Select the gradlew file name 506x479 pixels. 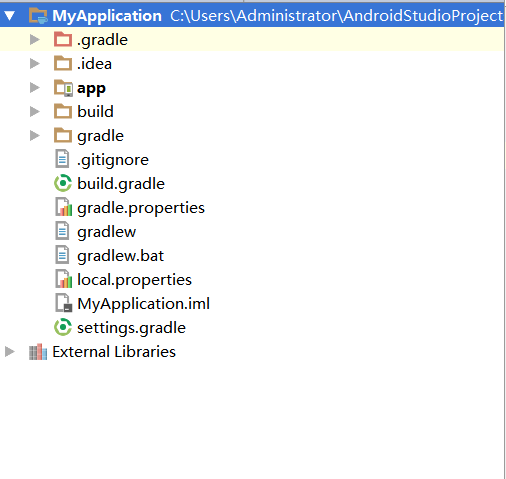click(x=106, y=232)
